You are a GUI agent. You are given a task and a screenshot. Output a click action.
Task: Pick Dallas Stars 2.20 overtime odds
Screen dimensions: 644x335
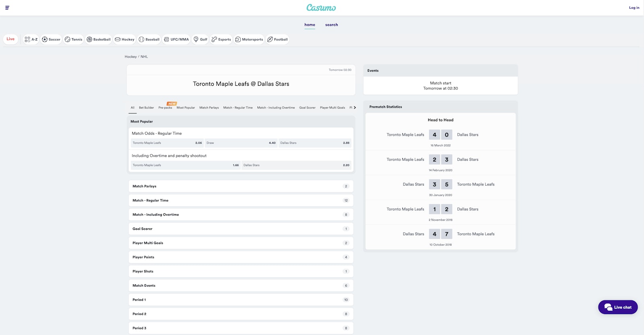click(296, 165)
